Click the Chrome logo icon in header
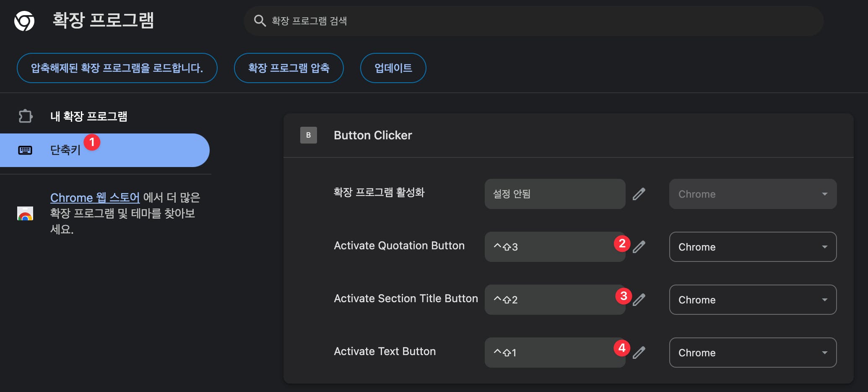The image size is (868, 392). tap(24, 21)
